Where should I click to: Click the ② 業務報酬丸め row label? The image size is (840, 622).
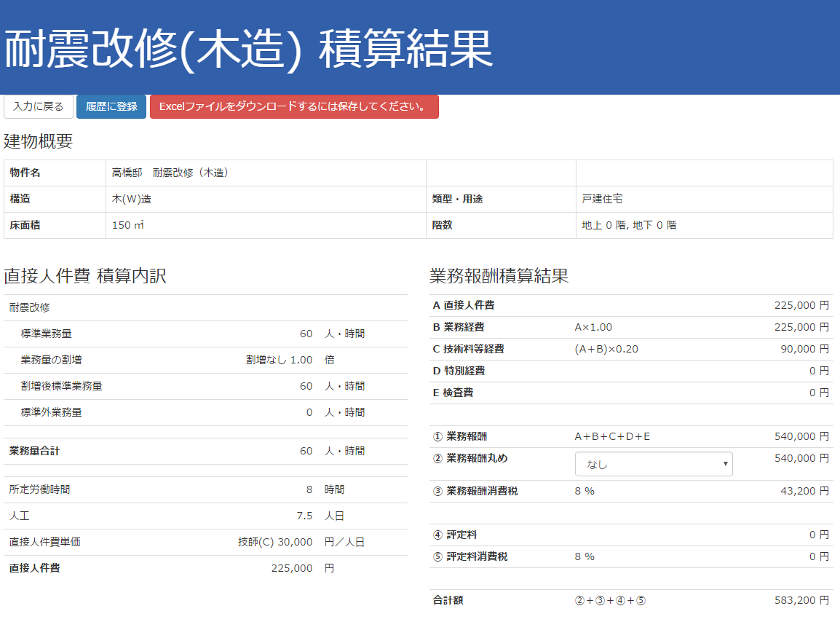pos(470,458)
